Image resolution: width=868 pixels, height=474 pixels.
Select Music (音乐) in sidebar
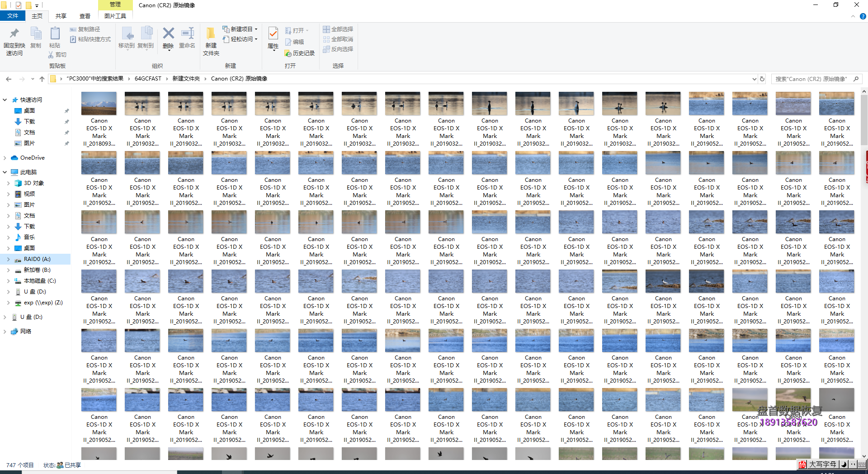click(29, 237)
